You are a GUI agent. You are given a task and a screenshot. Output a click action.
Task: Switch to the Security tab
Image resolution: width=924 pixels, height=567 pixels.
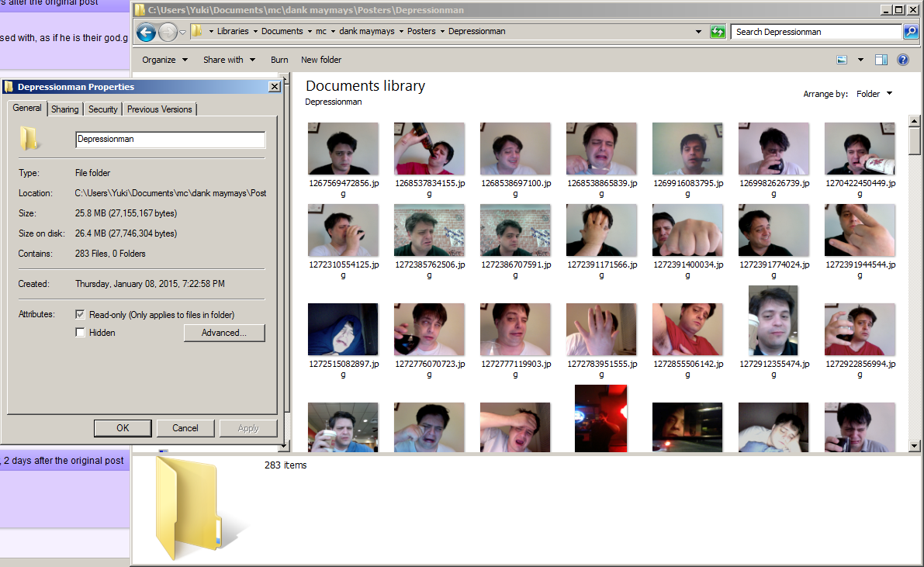click(x=102, y=109)
